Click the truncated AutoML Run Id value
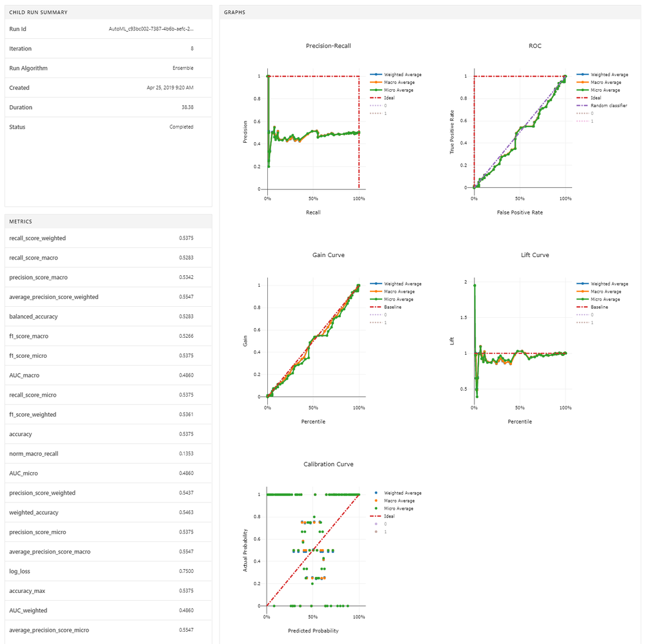Viewport: 645px width, 644px height. pyautogui.click(x=151, y=29)
